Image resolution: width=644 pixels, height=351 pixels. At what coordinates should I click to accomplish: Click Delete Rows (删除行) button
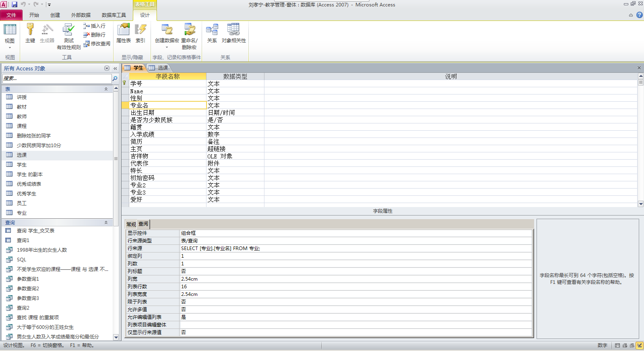(95, 35)
